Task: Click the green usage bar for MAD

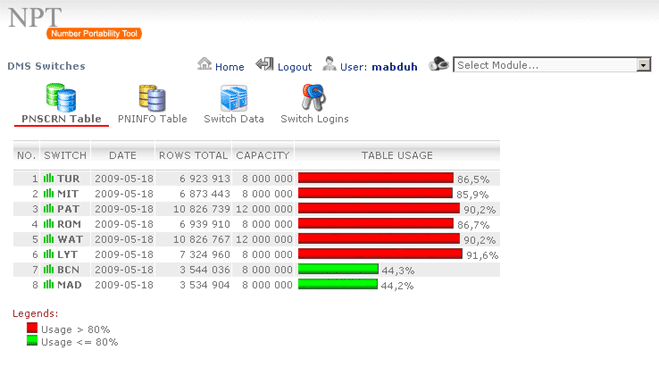Action: [338, 285]
